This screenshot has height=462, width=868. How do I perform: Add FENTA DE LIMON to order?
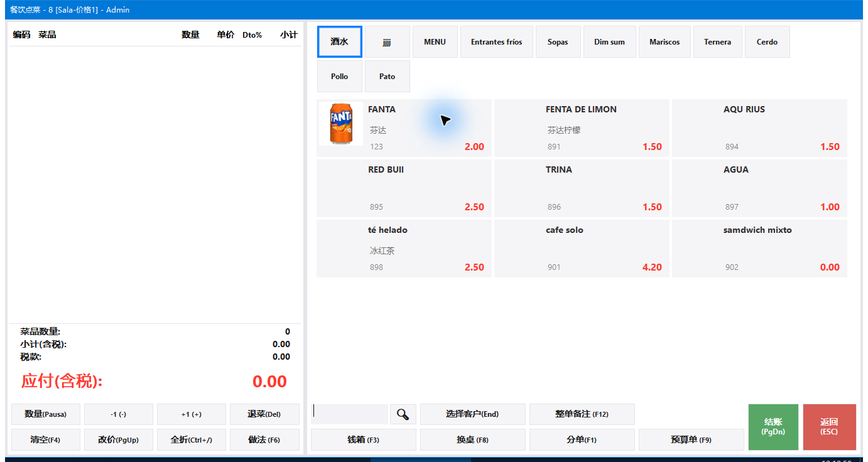tap(582, 128)
